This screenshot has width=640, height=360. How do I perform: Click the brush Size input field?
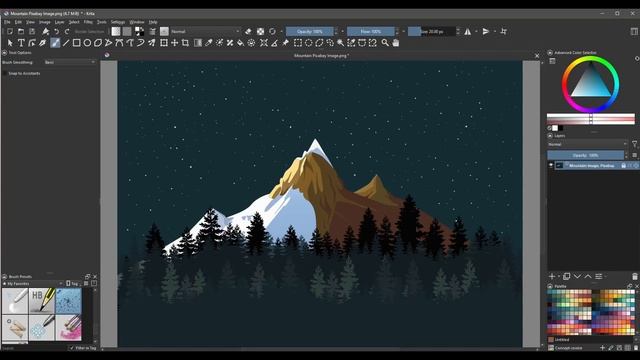point(432,31)
